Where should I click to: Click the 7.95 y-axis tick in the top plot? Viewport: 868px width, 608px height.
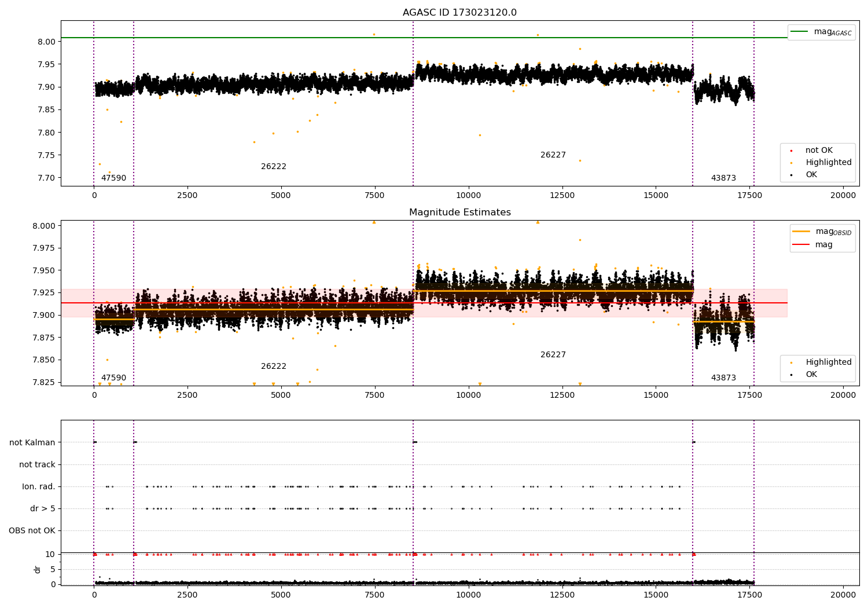click(46, 64)
